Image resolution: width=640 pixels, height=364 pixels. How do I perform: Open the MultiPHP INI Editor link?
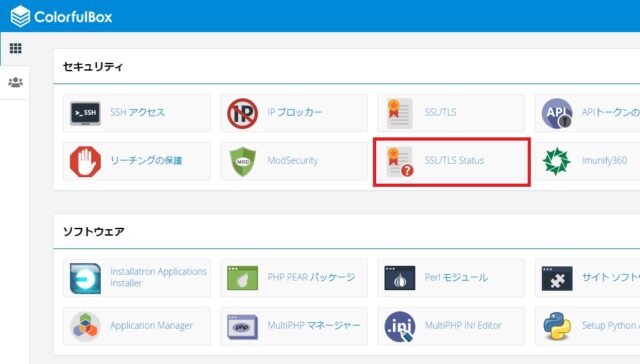(x=463, y=326)
